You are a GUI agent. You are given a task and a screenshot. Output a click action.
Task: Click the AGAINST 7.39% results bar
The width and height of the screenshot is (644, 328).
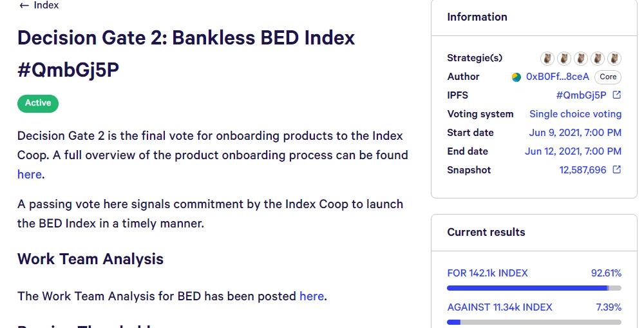point(534,322)
